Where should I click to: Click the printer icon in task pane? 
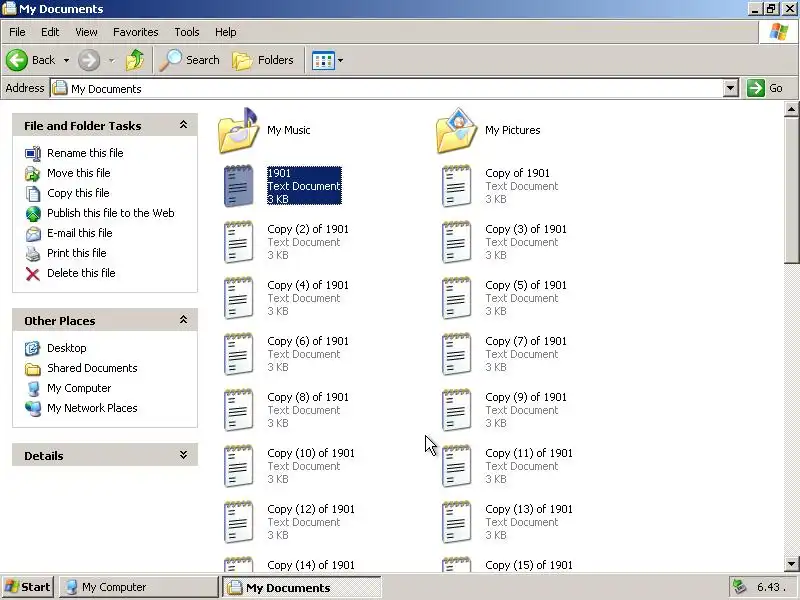click(33, 254)
